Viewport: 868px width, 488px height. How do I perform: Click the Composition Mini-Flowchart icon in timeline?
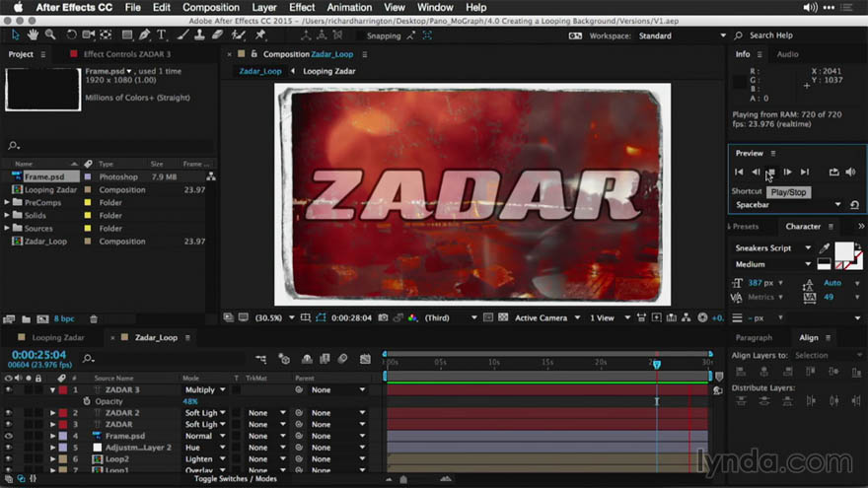coord(260,359)
